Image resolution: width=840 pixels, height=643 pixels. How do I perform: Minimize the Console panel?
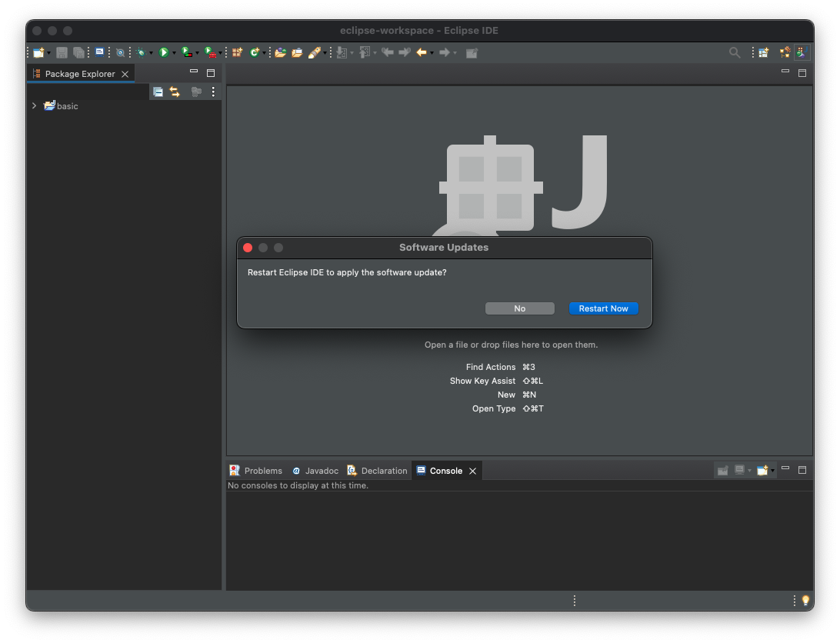pyautogui.click(x=785, y=468)
